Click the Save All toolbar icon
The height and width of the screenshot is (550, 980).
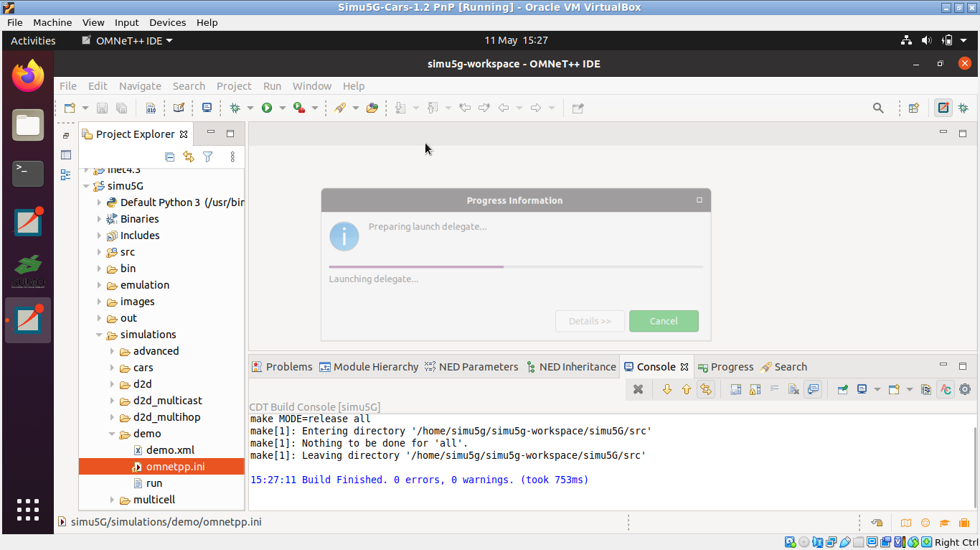(121, 108)
